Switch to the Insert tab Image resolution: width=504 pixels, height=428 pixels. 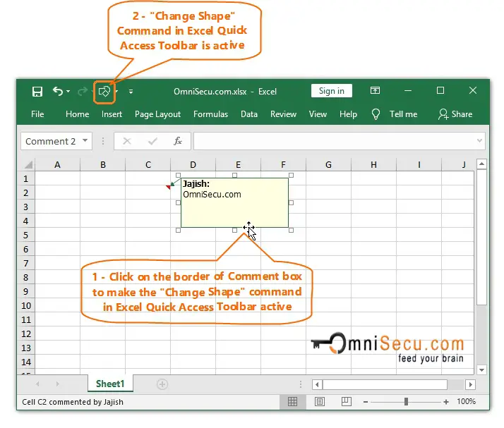coord(112,114)
